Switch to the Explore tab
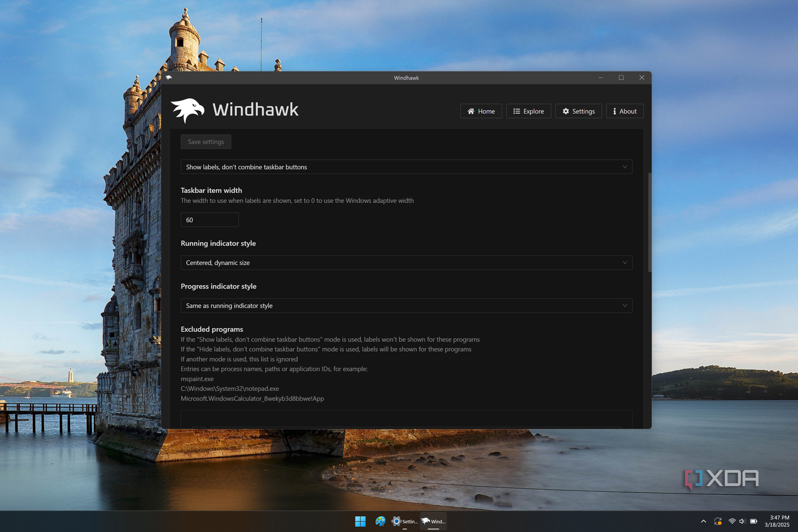The height and width of the screenshot is (532, 798). coord(528,111)
